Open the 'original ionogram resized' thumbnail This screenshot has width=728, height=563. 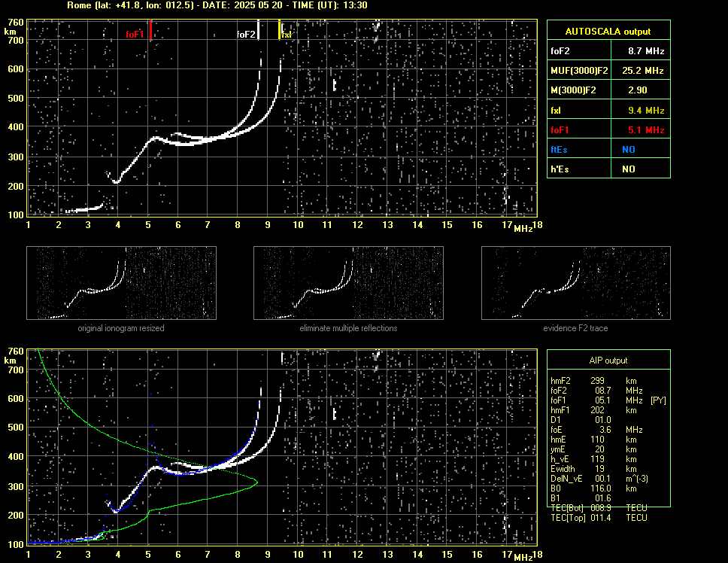121,283
